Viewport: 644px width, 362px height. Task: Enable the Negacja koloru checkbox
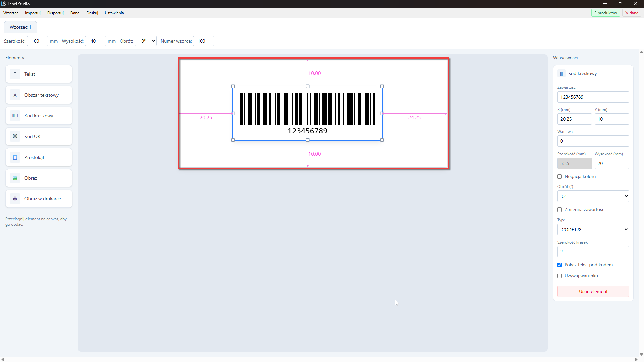click(x=559, y=177)
